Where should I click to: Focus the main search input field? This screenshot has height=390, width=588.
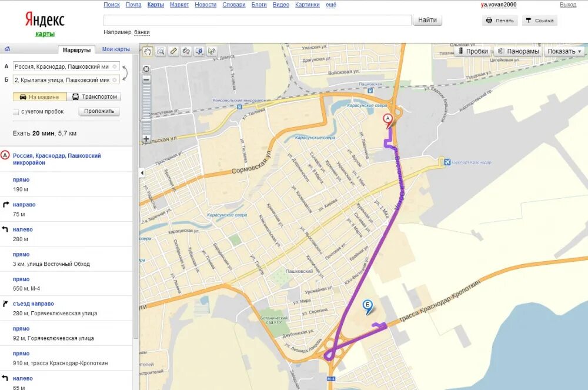tap(258, 20)
